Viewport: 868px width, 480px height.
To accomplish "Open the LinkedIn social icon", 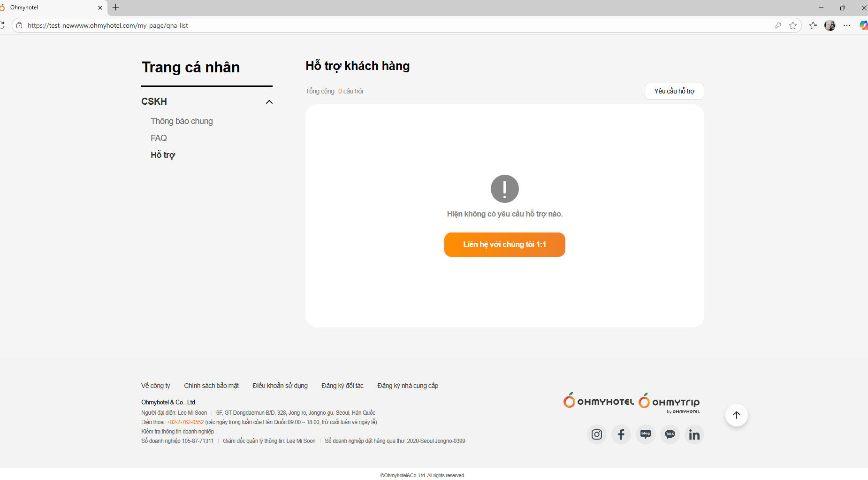I will click(694, 434).
